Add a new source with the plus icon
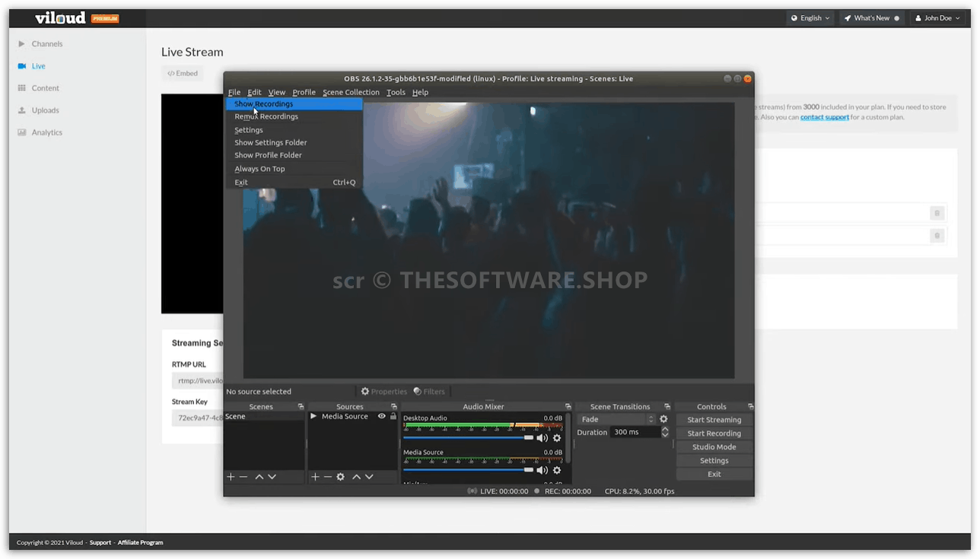This screenshot has height=559, width=980. pos(315,477)
